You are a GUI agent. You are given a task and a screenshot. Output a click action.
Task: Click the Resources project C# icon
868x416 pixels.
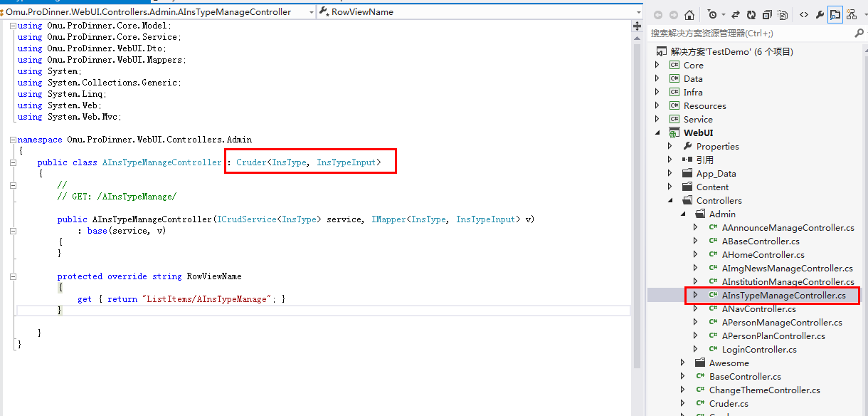click(x=674, y=105)
